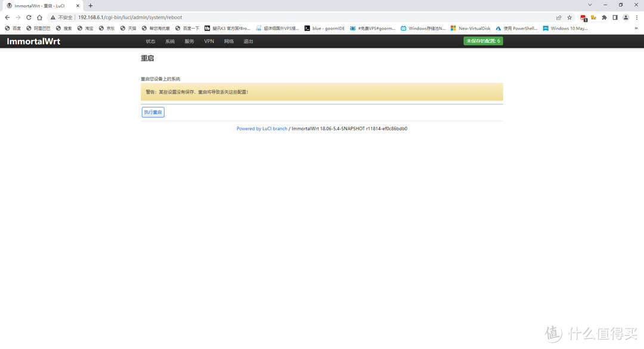
Task: Open the Extensions puzzle piece icon
Action: (x=604, y=17)
